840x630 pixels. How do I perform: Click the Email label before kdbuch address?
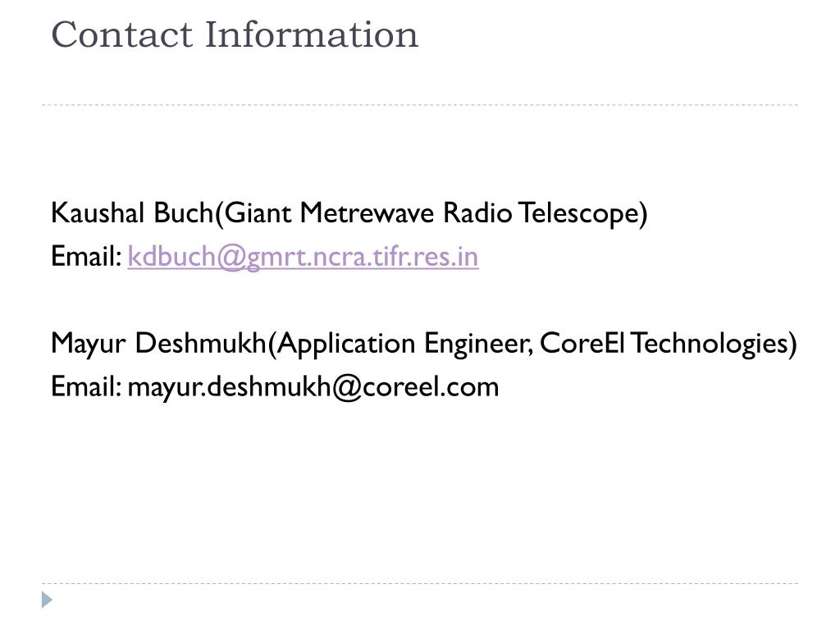tap(87, 256)
